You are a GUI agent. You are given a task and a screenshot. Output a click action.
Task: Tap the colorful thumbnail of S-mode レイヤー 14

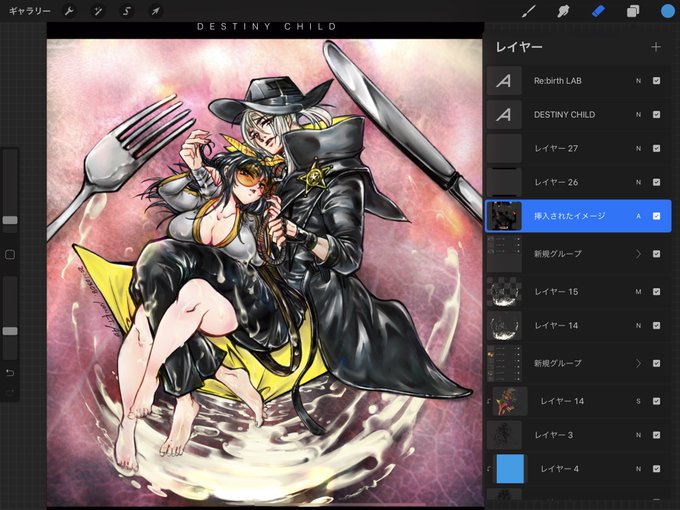(x=510, y=401)
